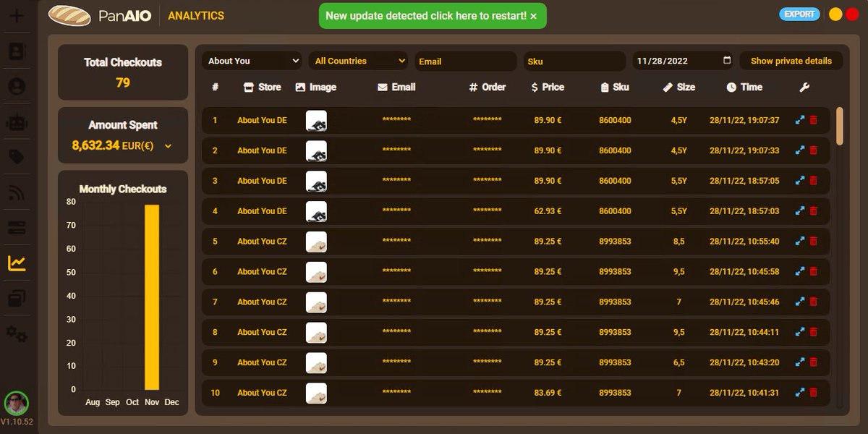The width and height of the screenshot is (868, 434).
Task: Click the Order column header
Action: coord(488,87)
